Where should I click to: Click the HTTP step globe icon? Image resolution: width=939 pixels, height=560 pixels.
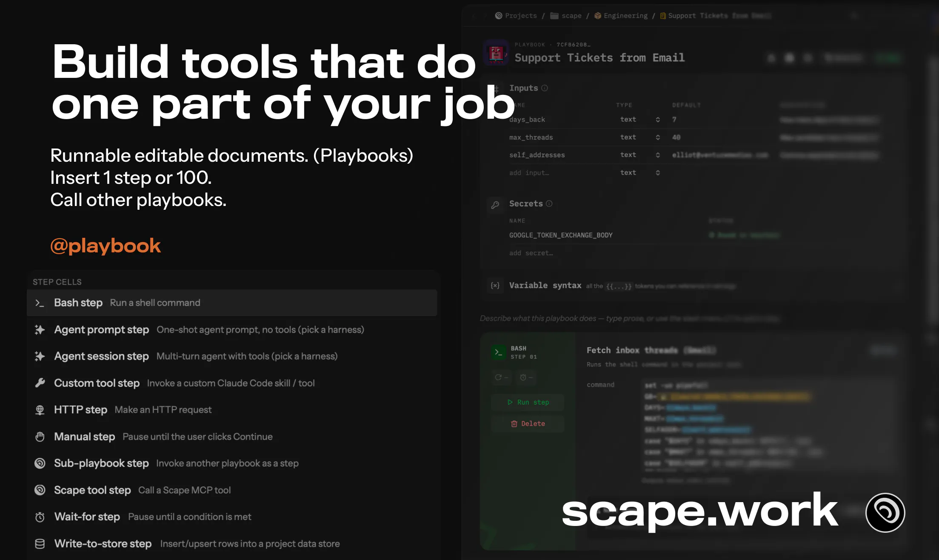pos(40,410)
